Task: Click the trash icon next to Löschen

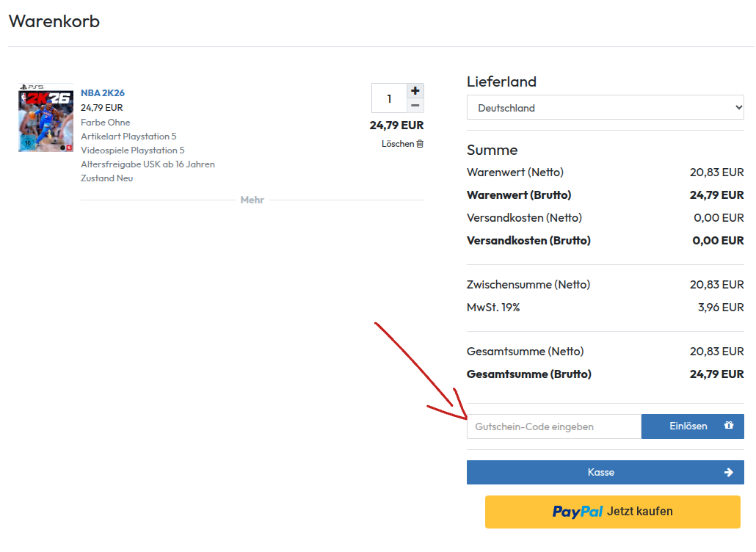Action: point(420,144)
